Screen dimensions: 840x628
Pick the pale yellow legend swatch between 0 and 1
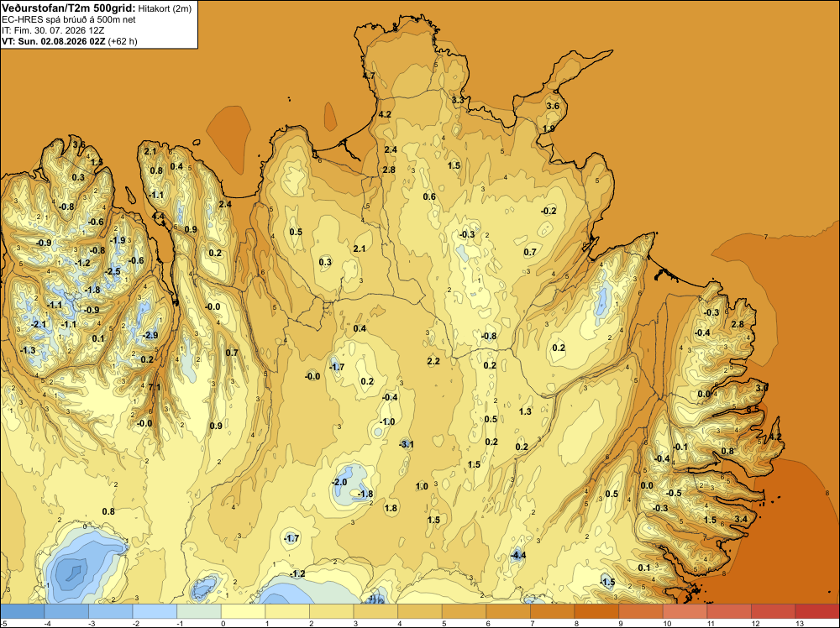[244, 611]
